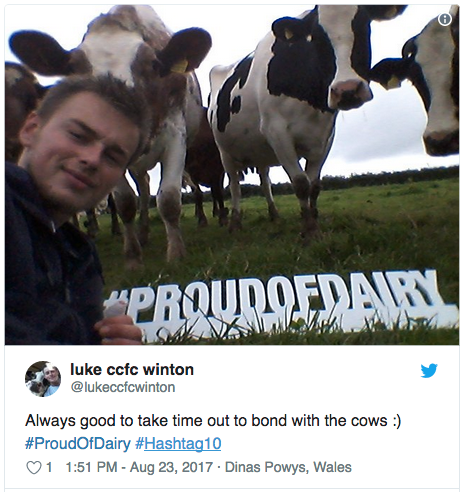Click the brown cow's yellow ear tag
The width and height of the screenshot is (465, 493).
(x=179, y=66)
